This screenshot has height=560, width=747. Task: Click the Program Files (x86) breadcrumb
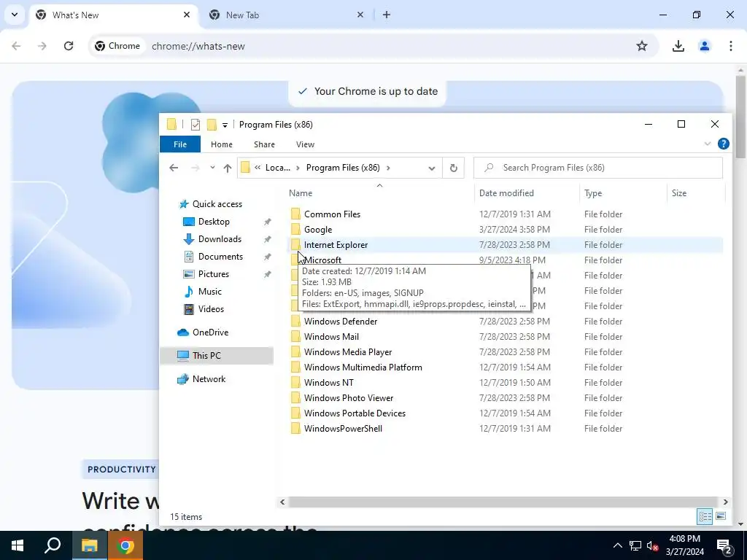(x=343, y=168)
